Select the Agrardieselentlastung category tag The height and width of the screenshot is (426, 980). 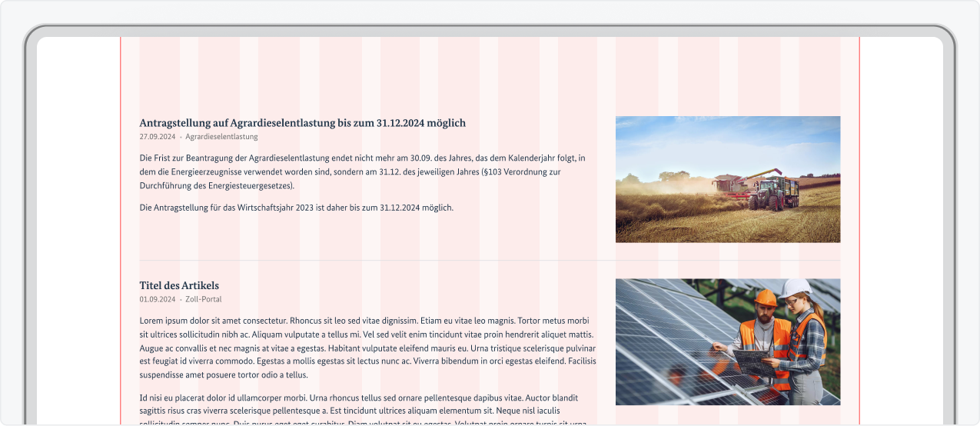point(221,137)
